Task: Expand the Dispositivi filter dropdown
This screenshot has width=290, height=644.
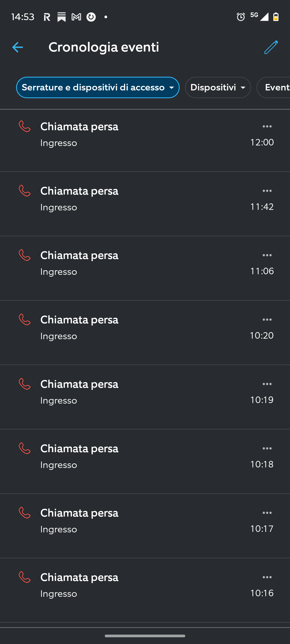Action: (218, 87)
